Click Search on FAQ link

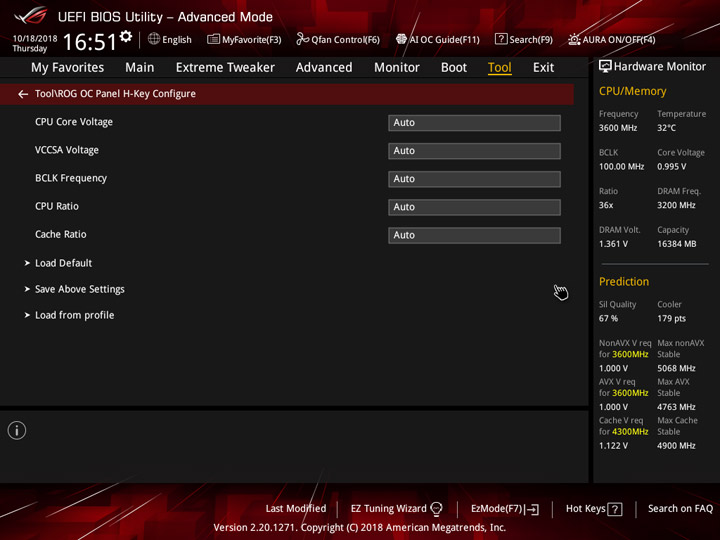pyautogui.click(x=681, y=508)
